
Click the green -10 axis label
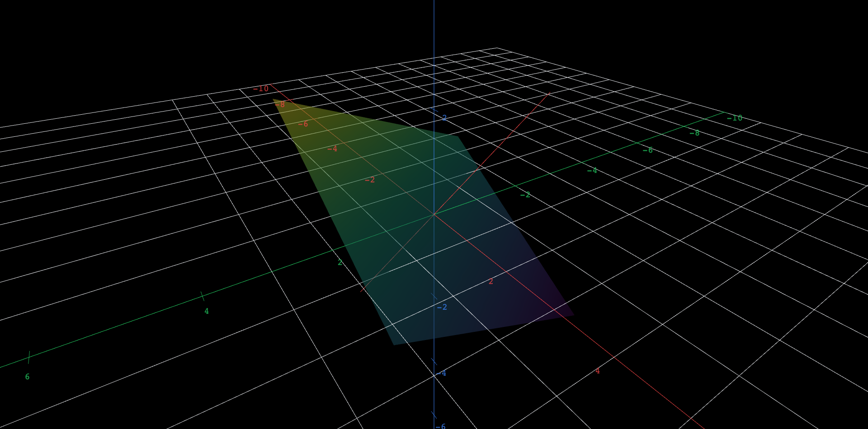pyautogui.click(x=735, y=118)
